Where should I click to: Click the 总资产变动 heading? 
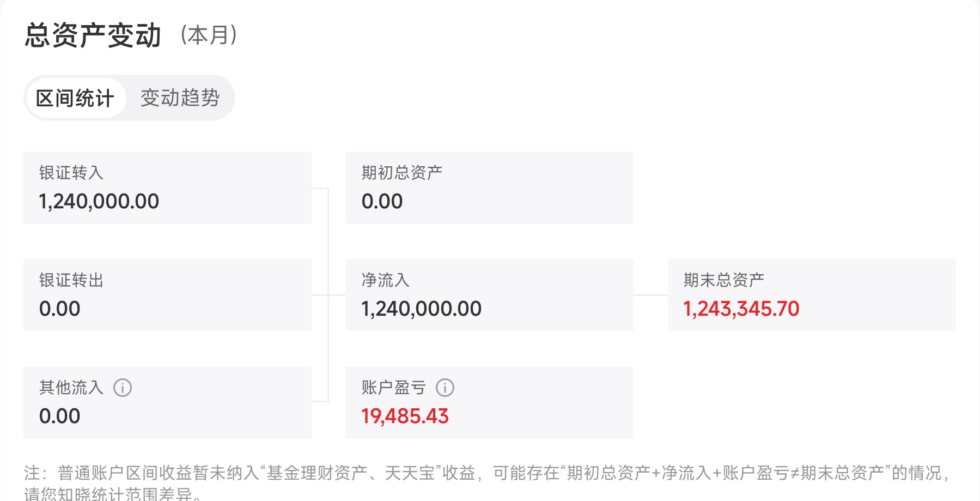[x=93, y=35]
